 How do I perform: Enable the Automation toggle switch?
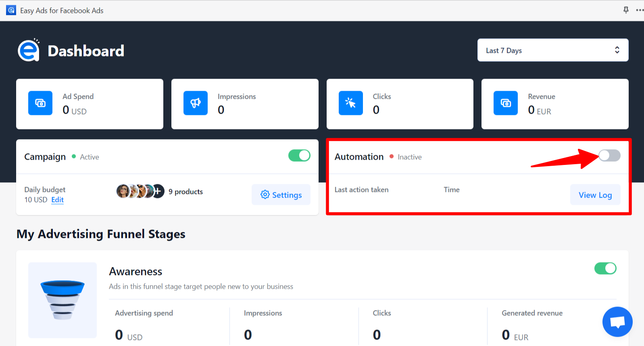pyautogui.click(x=609, y=156)
